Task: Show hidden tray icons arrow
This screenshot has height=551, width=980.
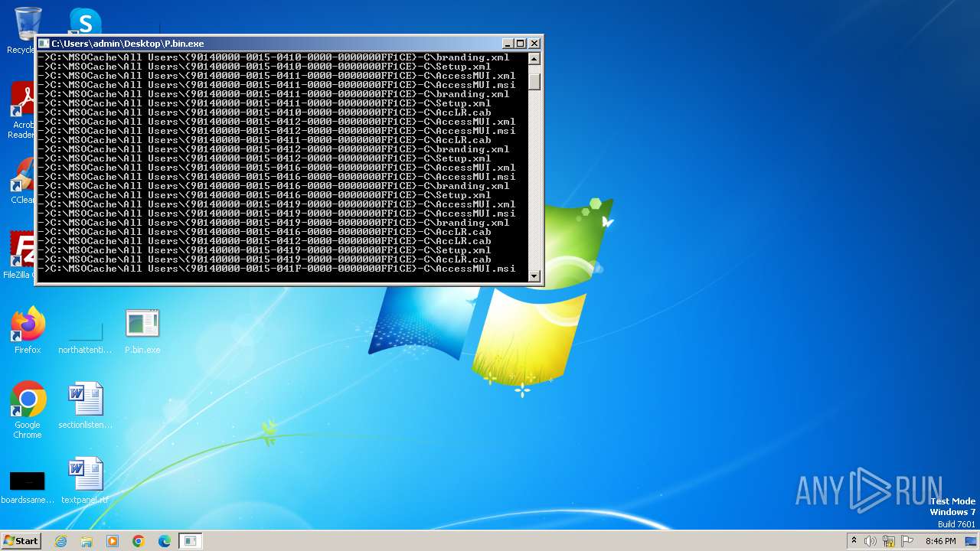Action: click(x=854, y=540)
